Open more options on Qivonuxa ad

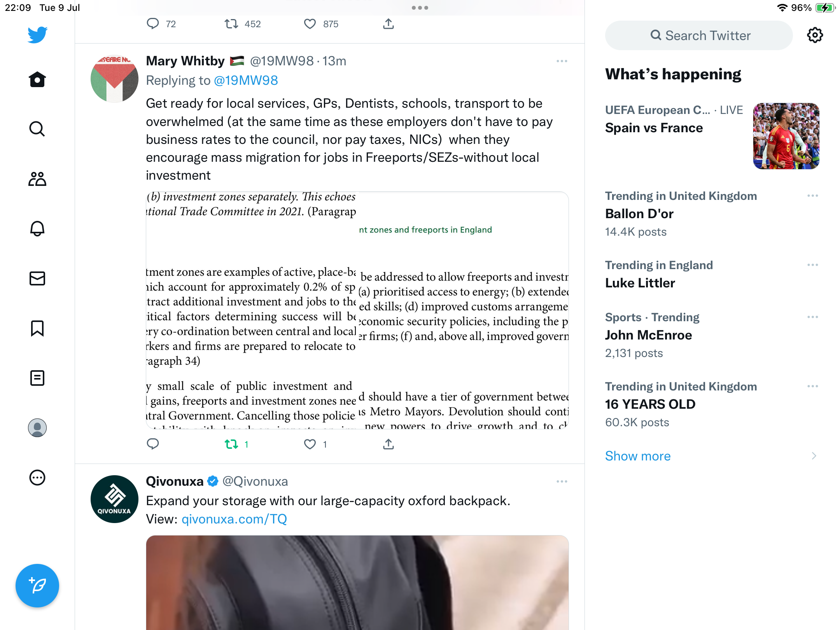562,482
